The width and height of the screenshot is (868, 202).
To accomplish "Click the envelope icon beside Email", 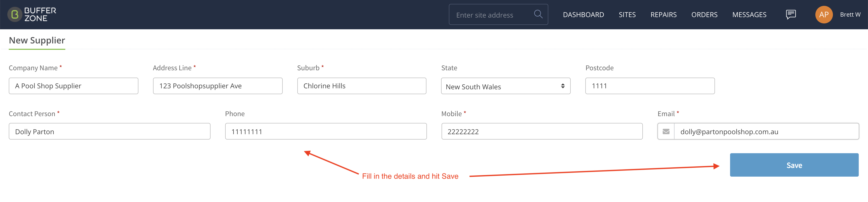I will click(x=666, y=131).
